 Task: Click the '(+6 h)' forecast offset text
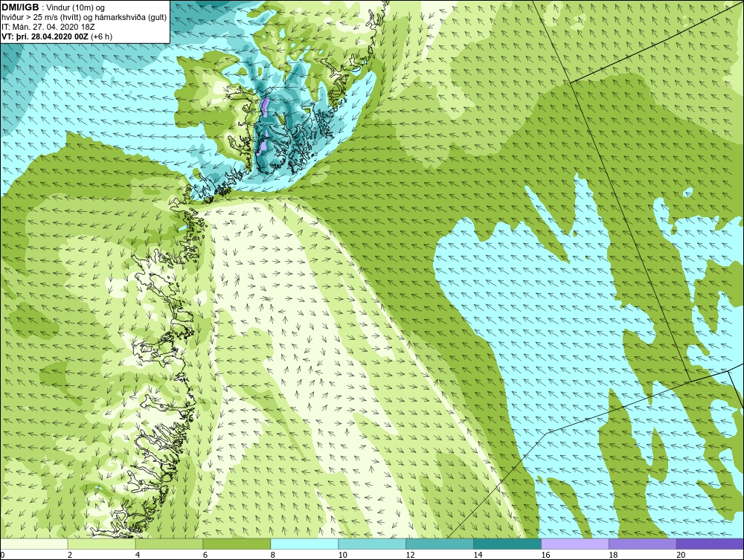(x=101, y=36)
